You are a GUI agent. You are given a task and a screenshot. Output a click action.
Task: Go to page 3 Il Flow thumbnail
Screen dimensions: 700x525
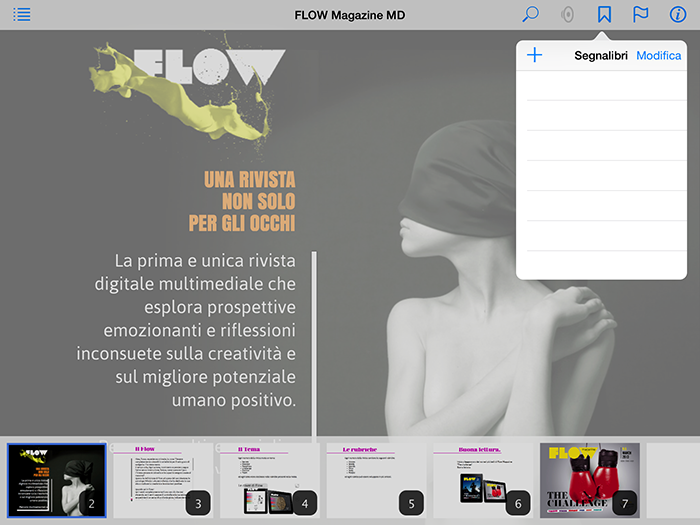(x=163, y=480)
